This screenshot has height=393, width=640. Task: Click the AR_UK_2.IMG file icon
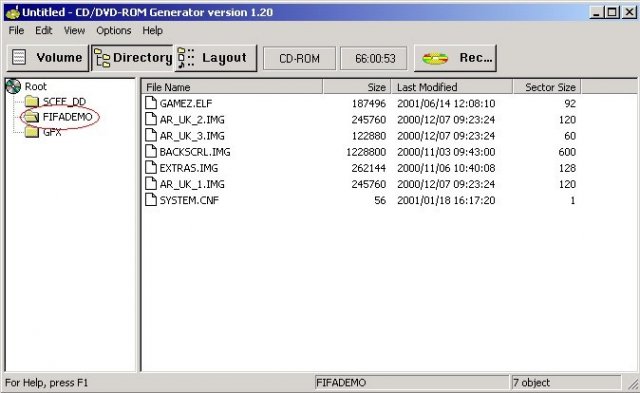tap(151, 119)
